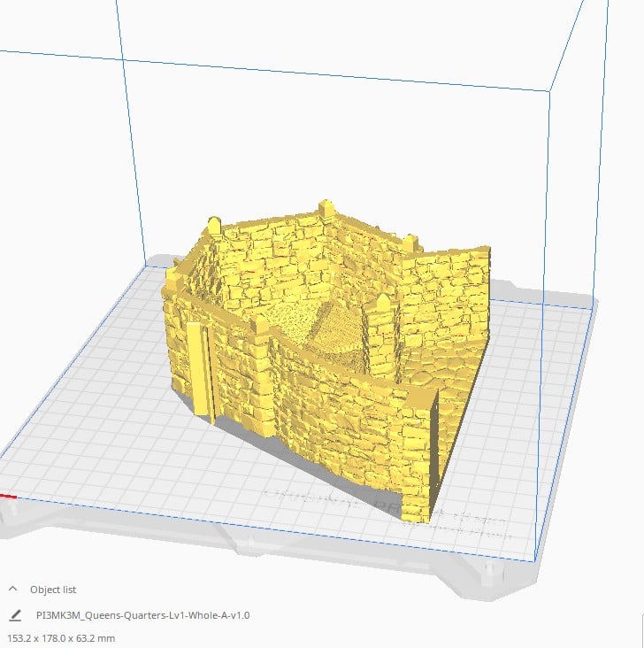Click the '153.2 x 178.0 x 63.2 mm' dimensions text

click(61, 638)
